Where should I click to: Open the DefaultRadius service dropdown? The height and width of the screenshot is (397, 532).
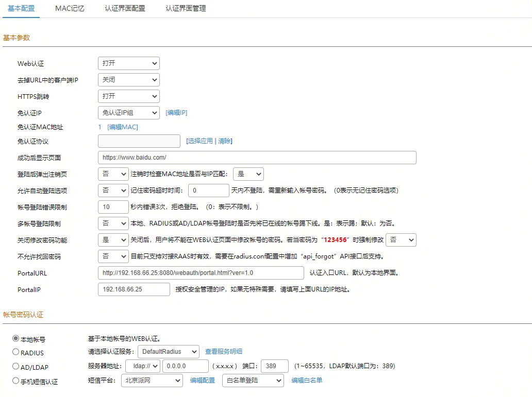click(168, 352)
